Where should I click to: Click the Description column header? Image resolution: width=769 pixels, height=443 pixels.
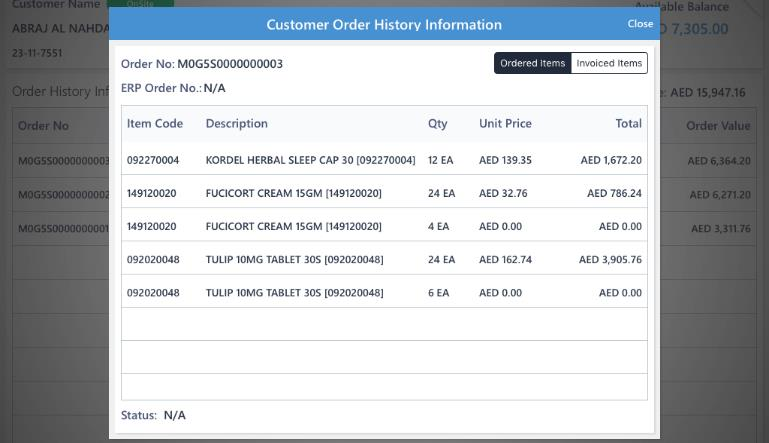237,124
